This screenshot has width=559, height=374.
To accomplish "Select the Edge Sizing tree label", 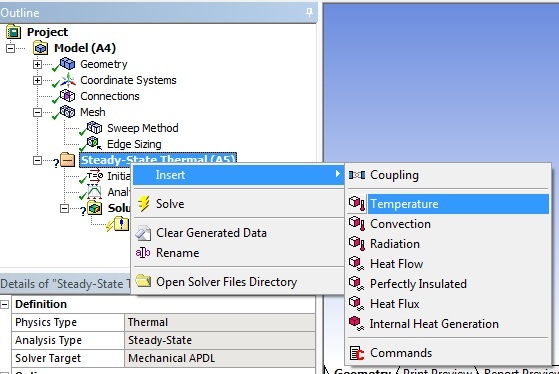I will click(134, 144).
